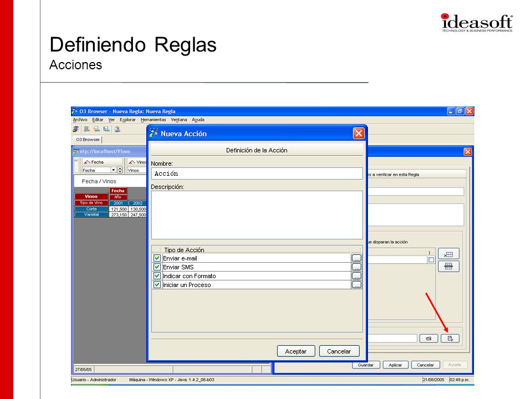
Task: Open ellipsis settings for Enviar SMS
Action: (x=356, y=267)
